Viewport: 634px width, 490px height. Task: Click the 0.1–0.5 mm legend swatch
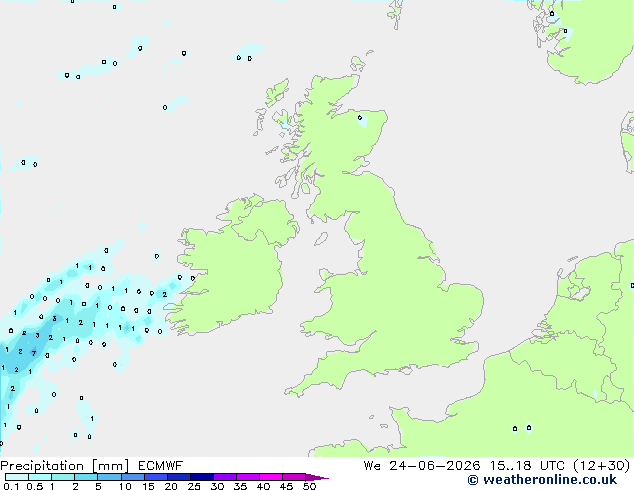(x=17, y=477)
